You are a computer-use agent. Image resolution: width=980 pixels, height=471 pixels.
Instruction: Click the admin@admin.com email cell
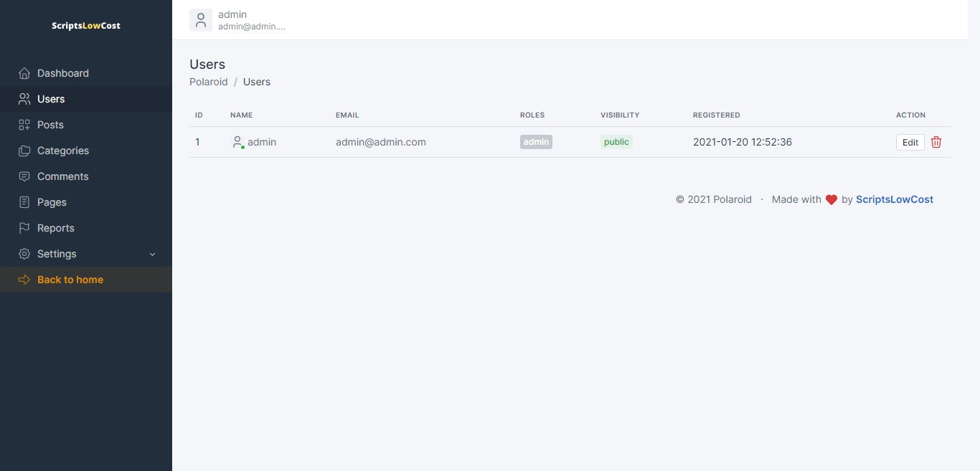[x=381, y=142]
